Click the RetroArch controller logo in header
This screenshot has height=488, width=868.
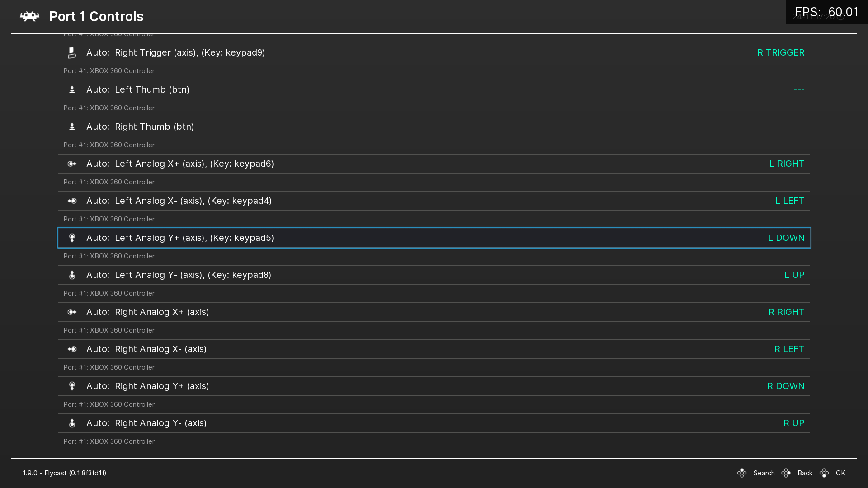(x=30, y=16)
